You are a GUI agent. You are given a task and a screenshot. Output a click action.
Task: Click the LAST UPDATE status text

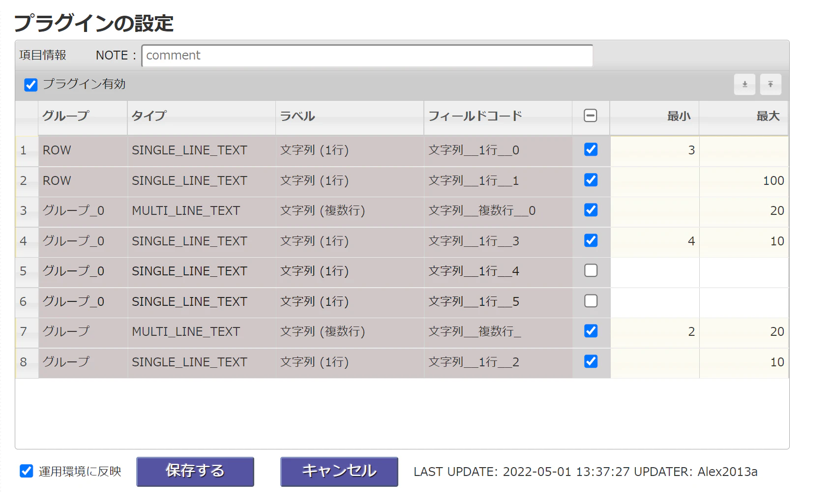585,472
